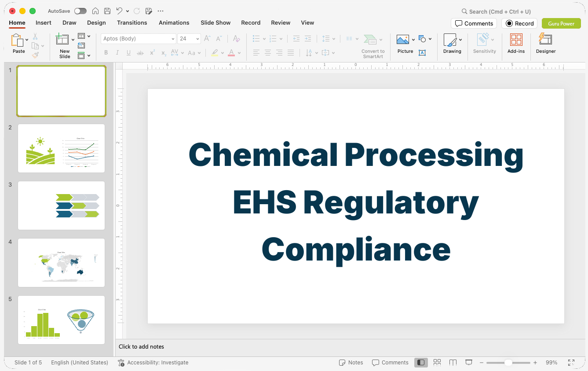The image size is (588, 371).
Task: Save the presentation with the floppy disk icon
Action: pyautogui.click(x=107, y=11)
